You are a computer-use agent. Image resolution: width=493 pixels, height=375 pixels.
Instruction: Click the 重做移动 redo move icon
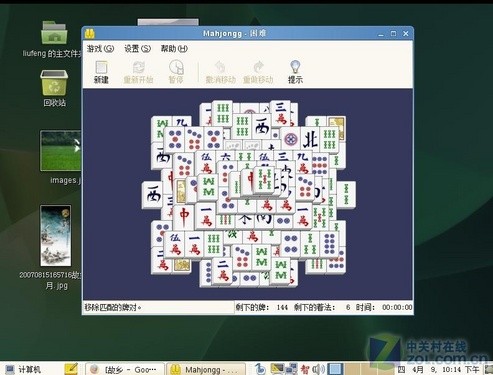tap(258, 72)
